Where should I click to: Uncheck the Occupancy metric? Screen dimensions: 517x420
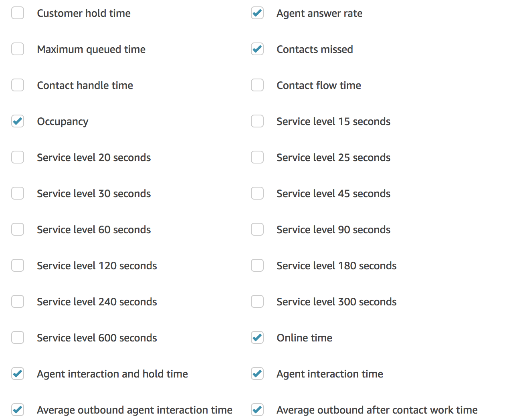coord(18,121)
